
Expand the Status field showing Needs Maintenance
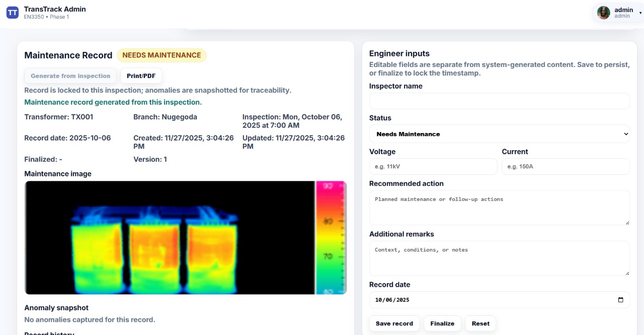[499, 134]
